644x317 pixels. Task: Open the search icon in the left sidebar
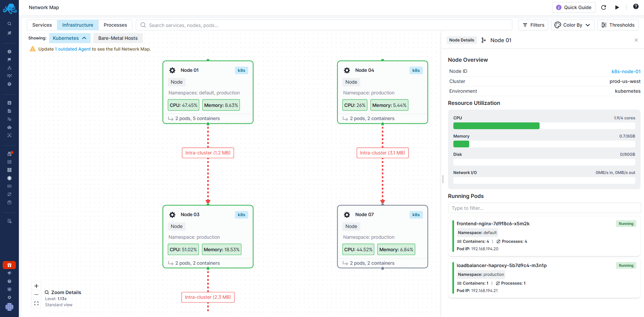(9, 24)
